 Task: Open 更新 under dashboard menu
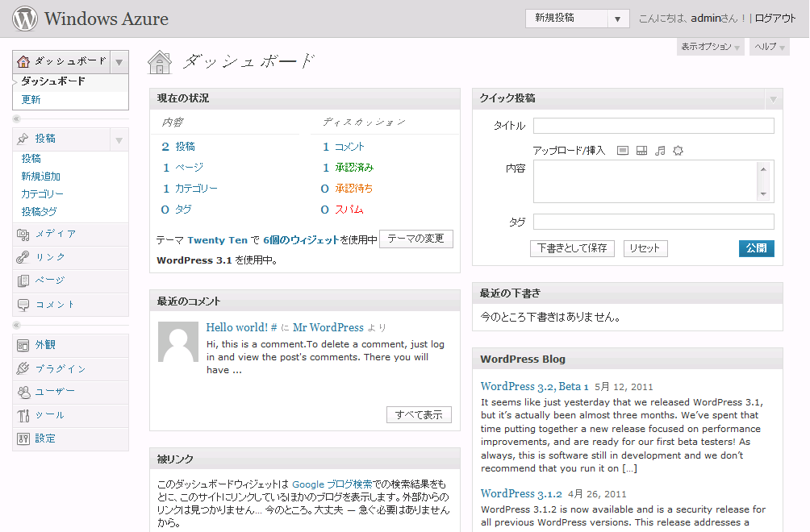coord(31,100)
